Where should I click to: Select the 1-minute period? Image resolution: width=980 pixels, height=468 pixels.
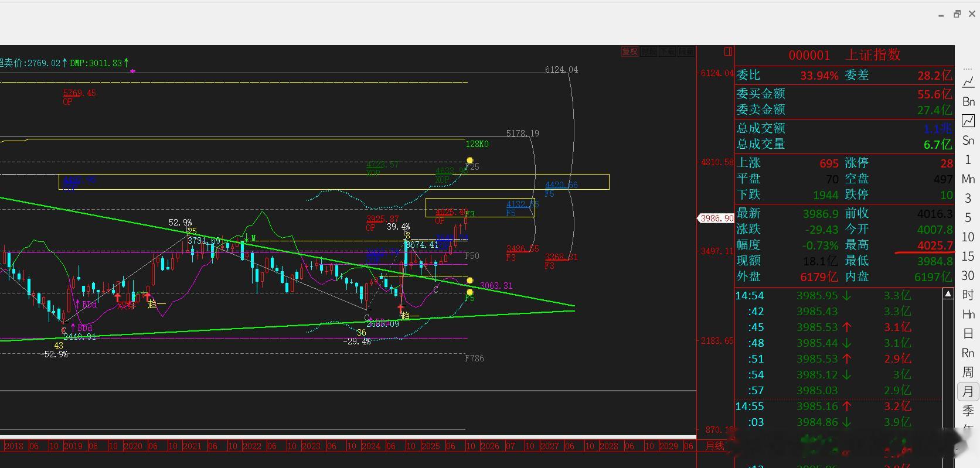[x=968, y=160]
